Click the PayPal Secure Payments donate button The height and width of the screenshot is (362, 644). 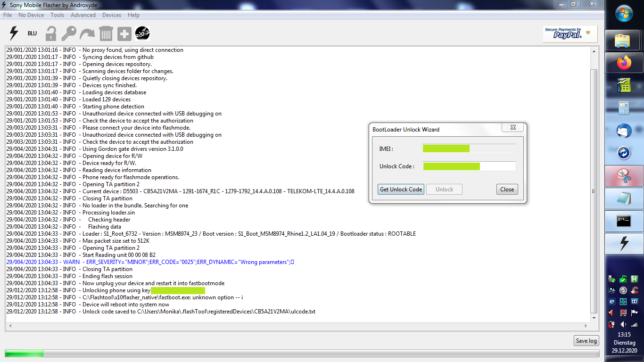coord(570,34)
